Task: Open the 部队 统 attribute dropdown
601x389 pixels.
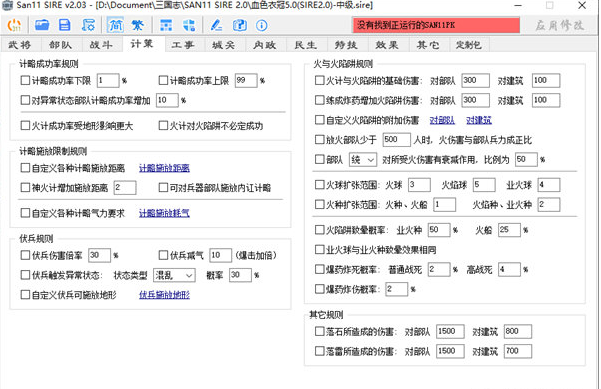Action: pos(363,159)
